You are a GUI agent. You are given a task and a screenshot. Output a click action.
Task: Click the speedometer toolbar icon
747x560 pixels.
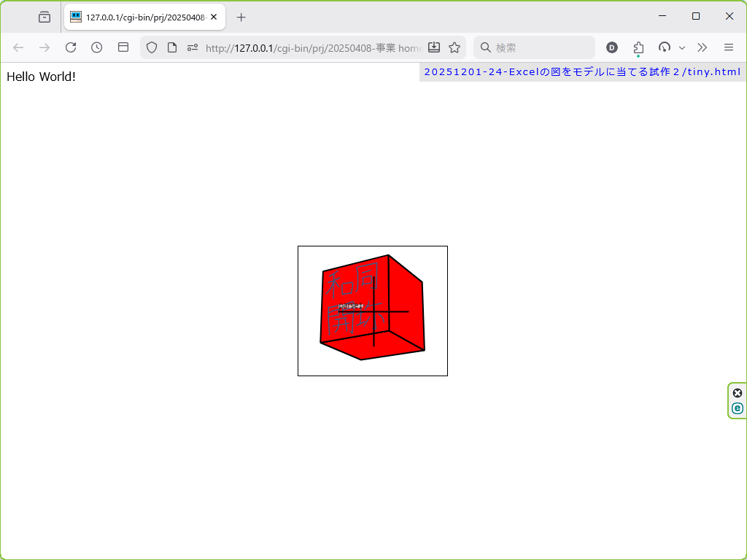click(664, 47)
